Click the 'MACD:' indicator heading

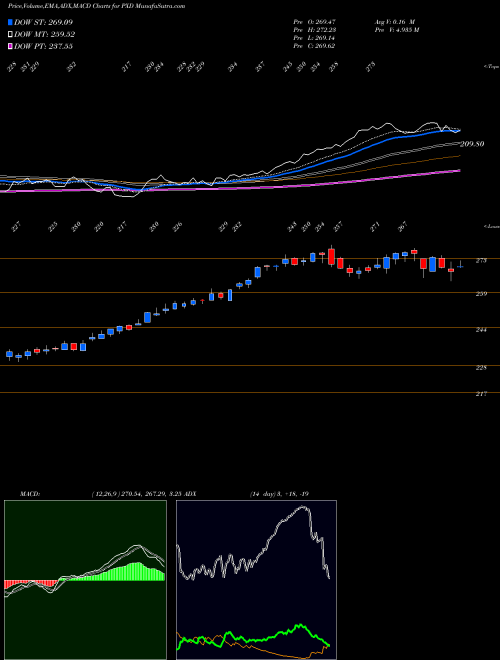point(30,494)
